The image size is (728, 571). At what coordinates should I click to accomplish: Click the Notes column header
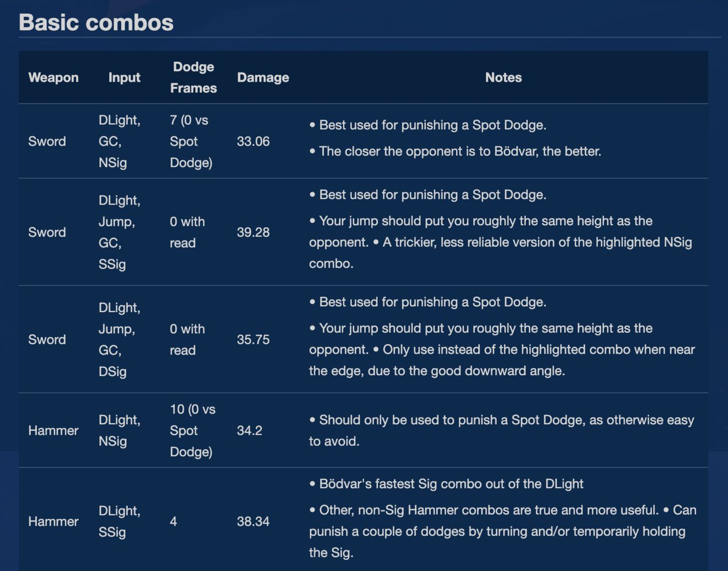click(504, 77)
